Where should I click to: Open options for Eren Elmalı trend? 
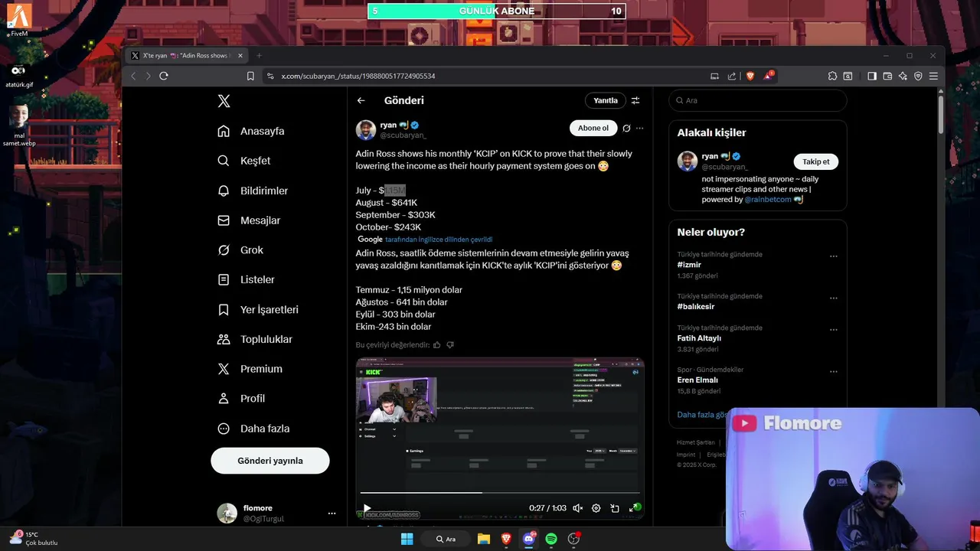[x=834, y=372]
